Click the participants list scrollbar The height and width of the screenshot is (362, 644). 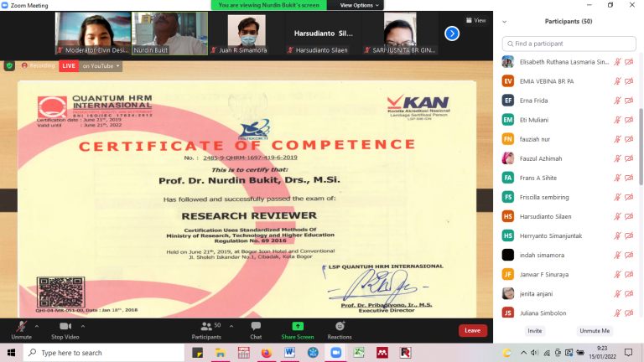tap(641, 146)
